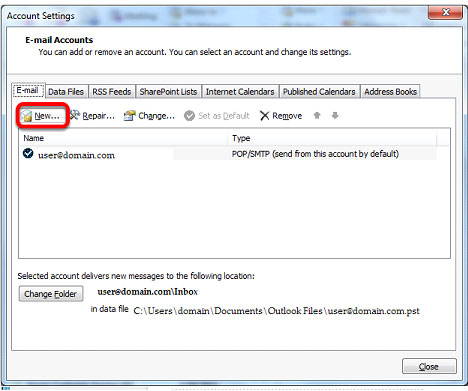Screen dimensions: 468x391
Task: Click the Remove X icon
Action: click(264, 116)
